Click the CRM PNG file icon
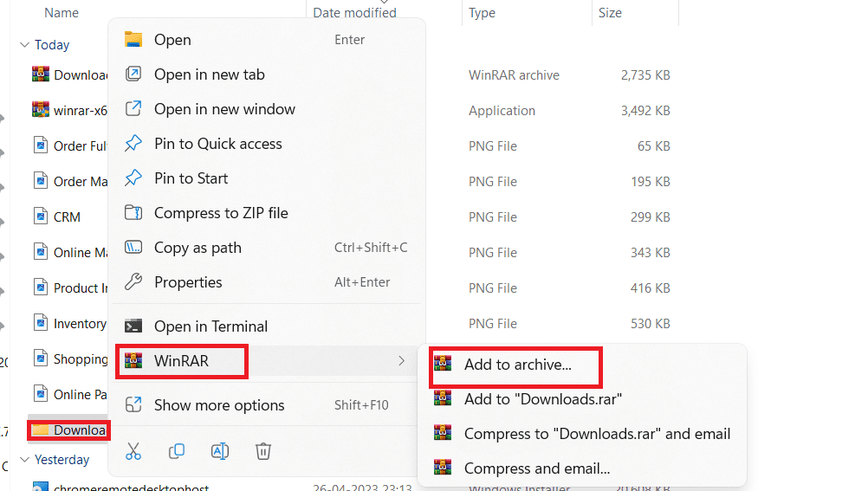Screen dimensions: 868x491 [x=41, y=216]
